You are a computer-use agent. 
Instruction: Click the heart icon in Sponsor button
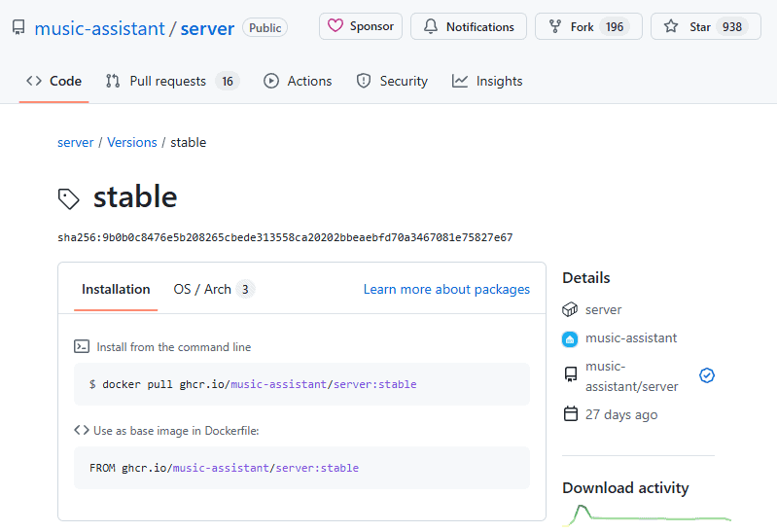[336, 26]
